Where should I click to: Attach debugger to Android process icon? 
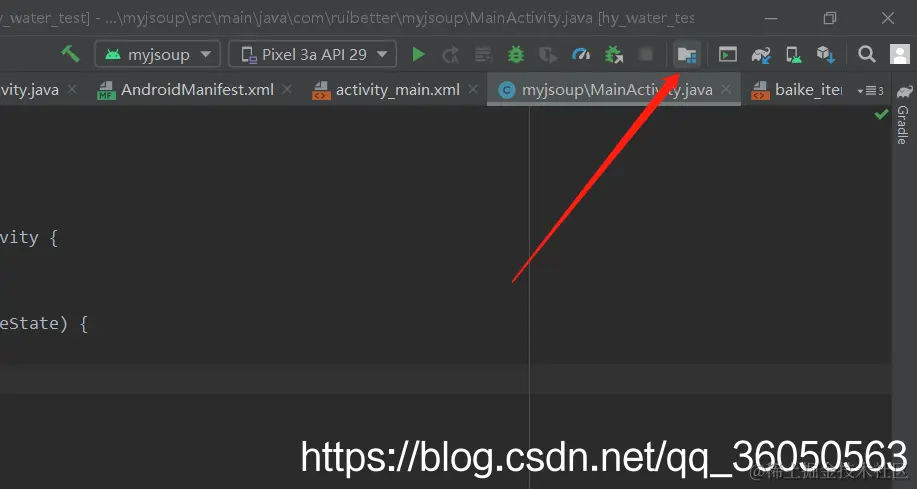[613, 54]
